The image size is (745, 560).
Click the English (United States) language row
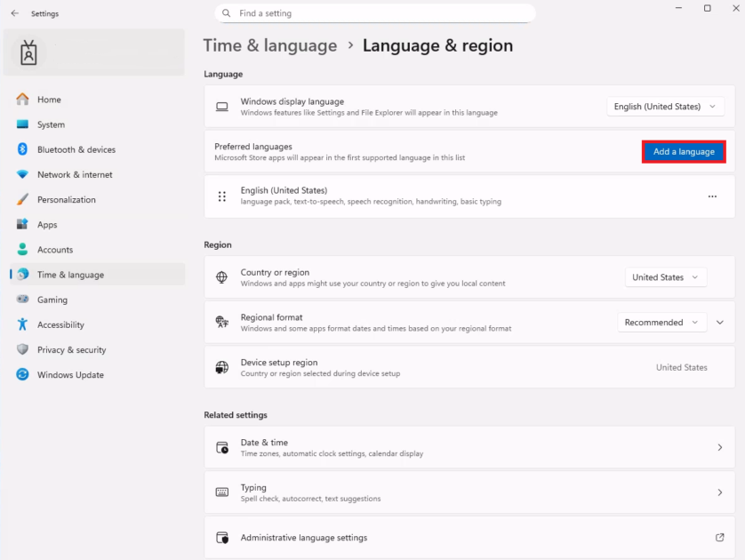[469, 196]
